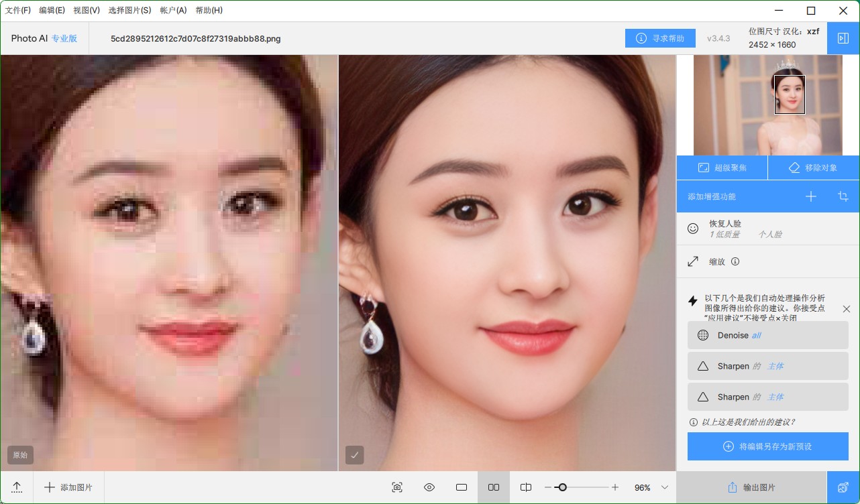Apply the first Sharpen 主体 suggestion
This screenshot has width=860, height=504.
[767, 366]
